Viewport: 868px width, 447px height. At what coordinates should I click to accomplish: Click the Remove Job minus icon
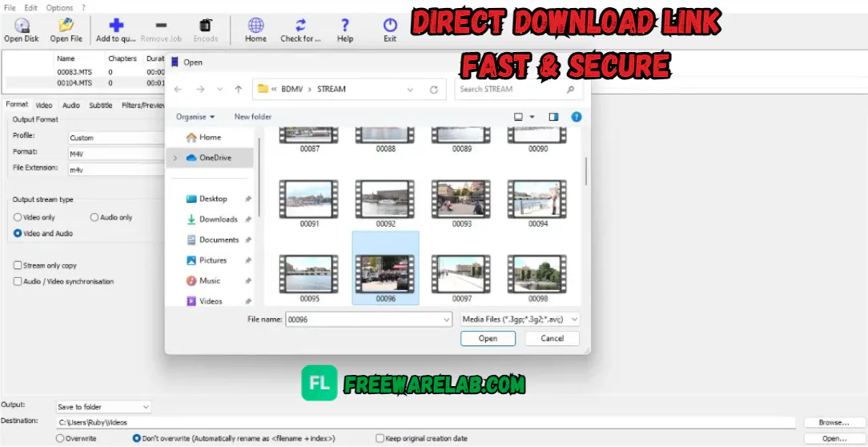click(x=161, y=26)
